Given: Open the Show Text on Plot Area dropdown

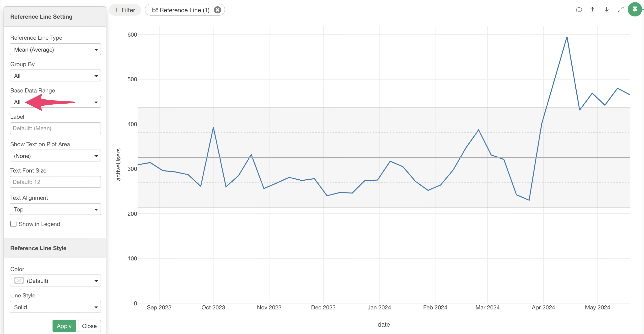Looking at the screenshot, I should (55, 156).
